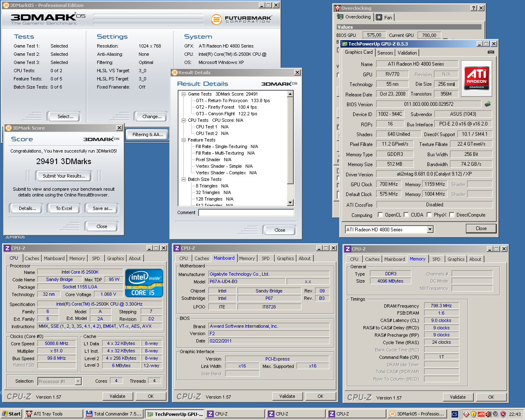Screen dimensions: 525x420
Task: Enable the DirectCompute checkbox
Action: coord(452,215)
